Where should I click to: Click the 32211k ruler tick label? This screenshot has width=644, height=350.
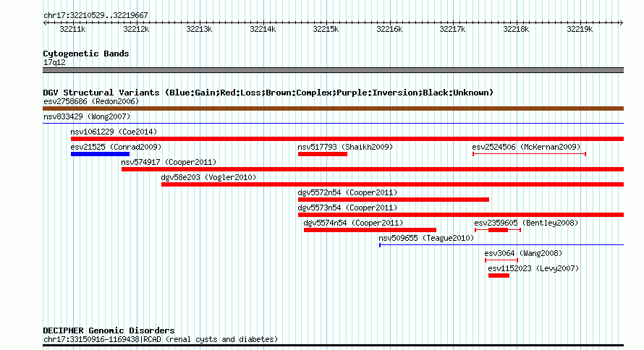72,29
